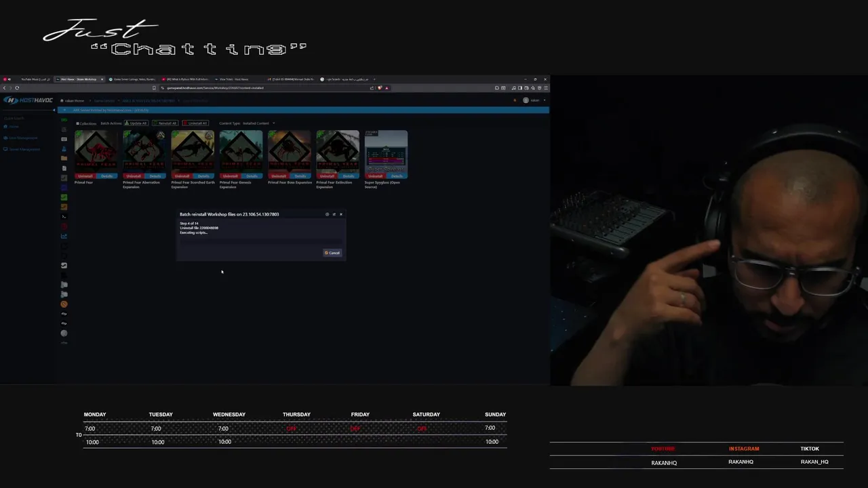This screenshot has height=488, width=868.
Task: Switch to the Manual Order ticket tab
Action: [x=291, y=79]
